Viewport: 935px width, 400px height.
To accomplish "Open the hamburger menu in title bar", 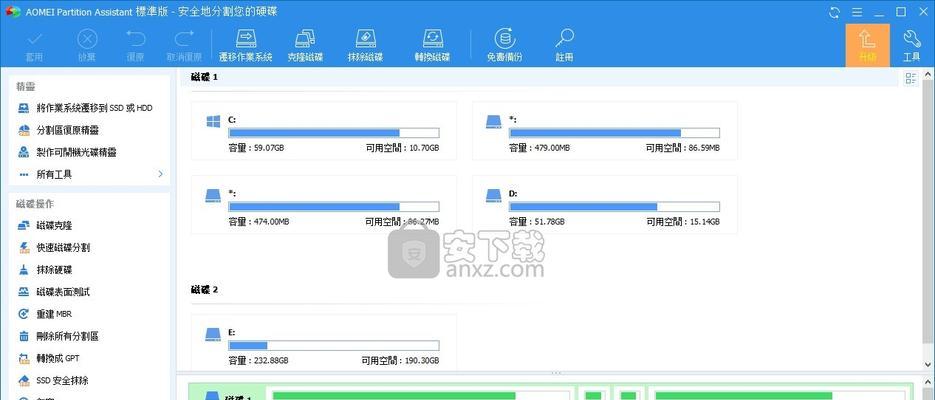I will [856, 12].
